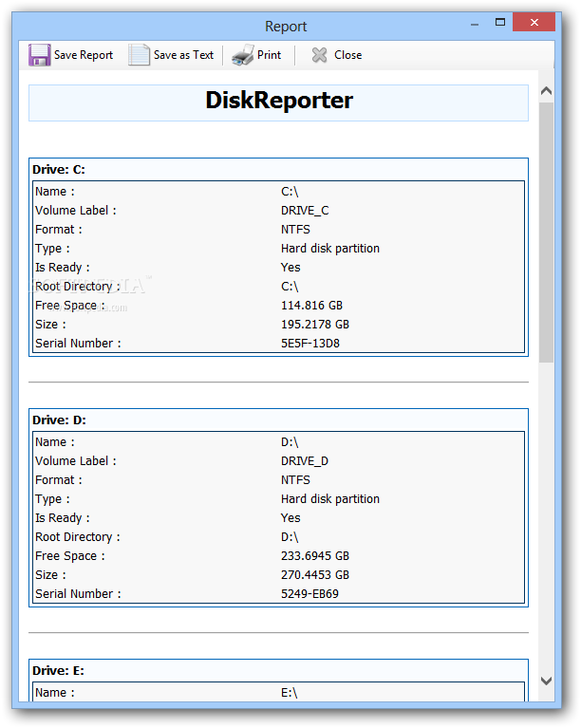Click the 'Yes' Is Ready value for Drive D

(x=290, y=518)
